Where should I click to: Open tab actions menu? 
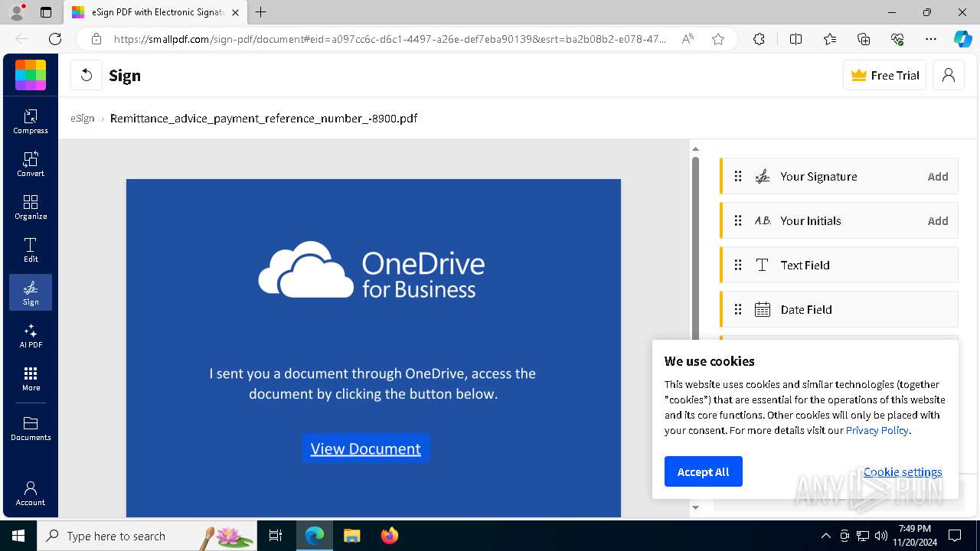point(45,12)
